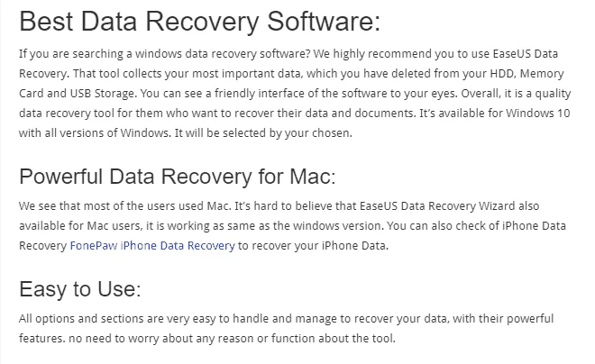Click the Powerful Data Recovery for Mac heading
Image resolution: width=595 pixels, height=364 pixels.
(x=178, y=177)
